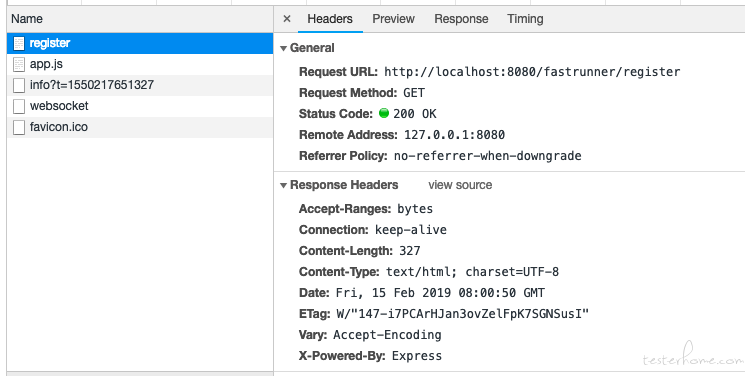The image size is (745, 376).
Task: Click the Request URL value text
Action: [x=532, y=72]
